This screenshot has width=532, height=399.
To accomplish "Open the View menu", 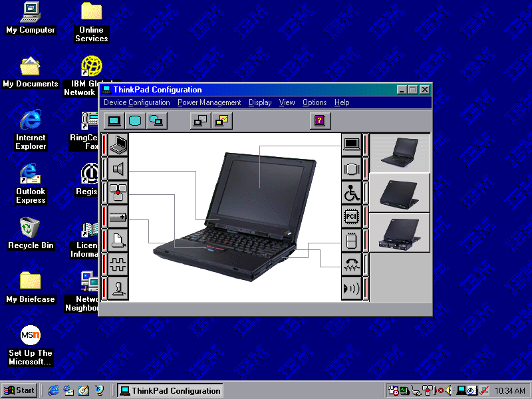I will (287, 102).
